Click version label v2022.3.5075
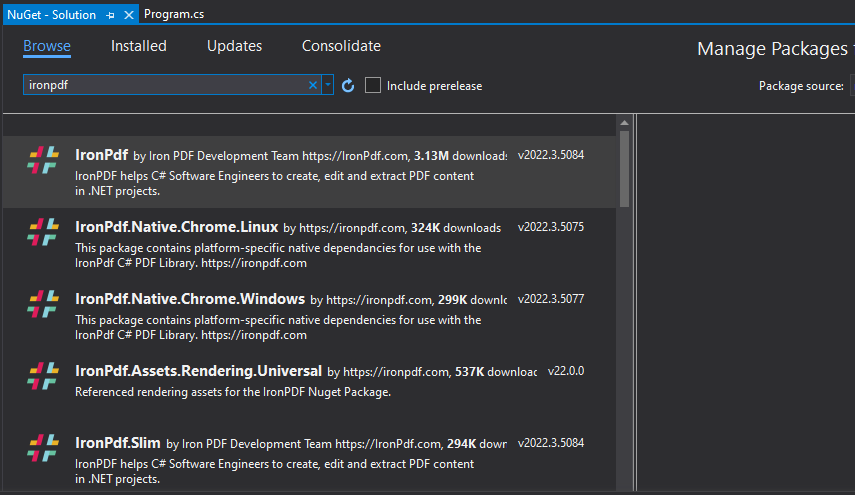The height and width of the screenshot is (495, 855). (x=551, y=227)
